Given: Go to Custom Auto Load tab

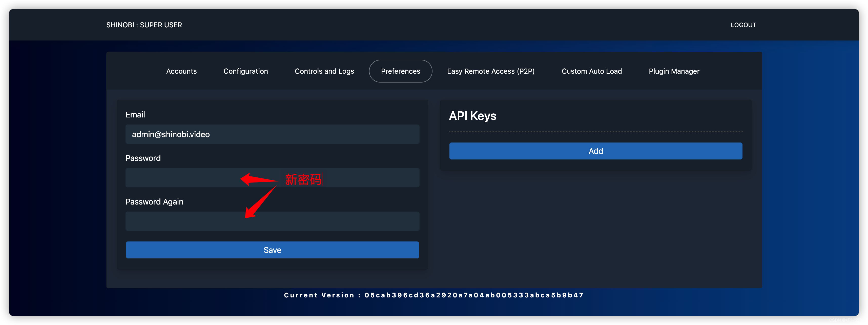Looking at the screenshot, I should coord(591,71).
